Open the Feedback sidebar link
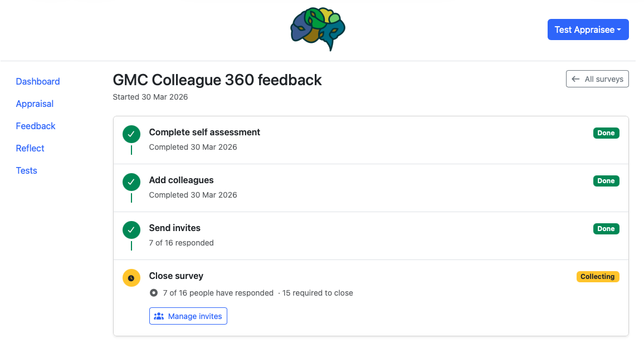644x358 pixels. point(35,126)
